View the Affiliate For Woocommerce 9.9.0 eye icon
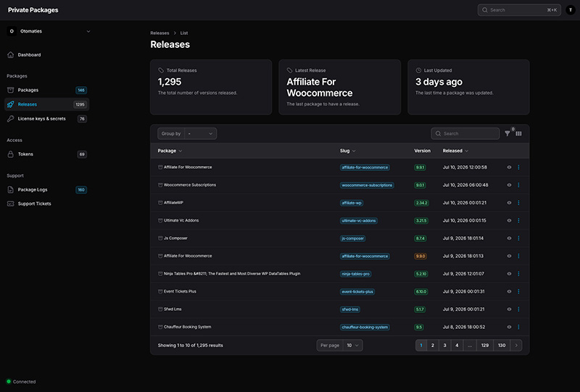Screen dimensions: 580x392 (x=509, y=256)
